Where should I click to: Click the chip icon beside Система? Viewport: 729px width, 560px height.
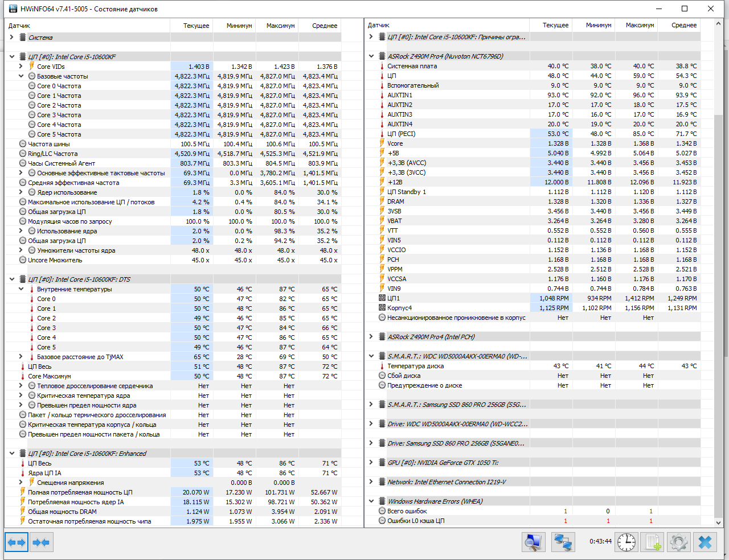click(23, 38)
